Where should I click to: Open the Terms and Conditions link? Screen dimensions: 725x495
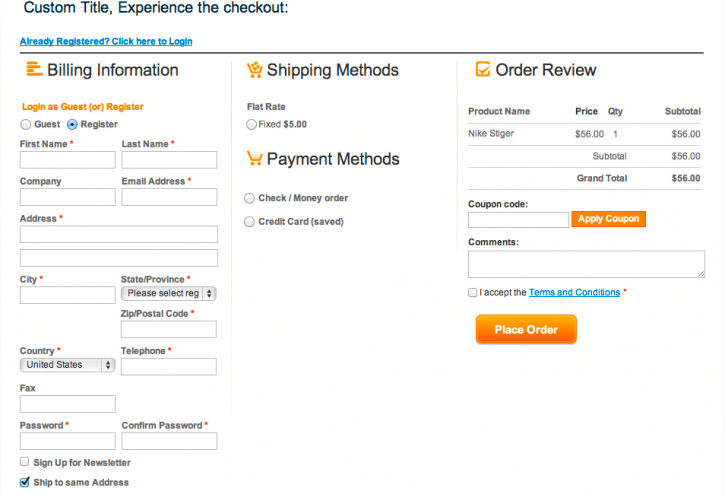pos(574,293)
